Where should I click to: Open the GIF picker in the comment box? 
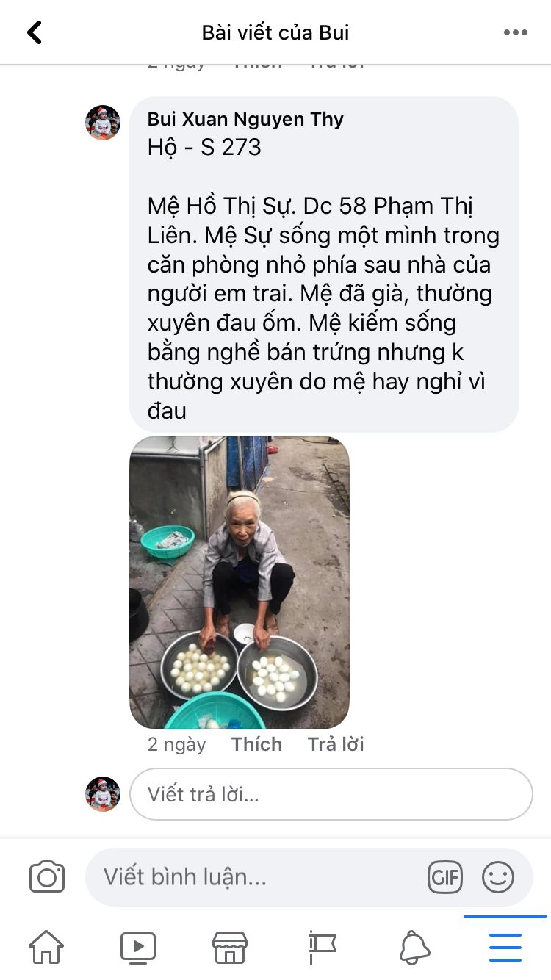point(445,877)
